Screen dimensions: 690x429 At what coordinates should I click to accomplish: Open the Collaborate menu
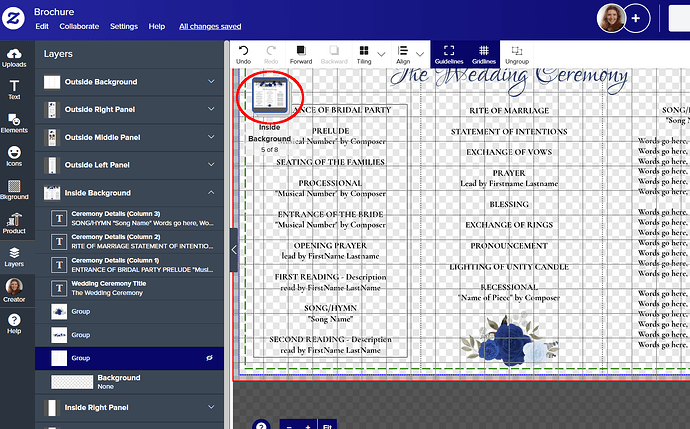(79, 26)
